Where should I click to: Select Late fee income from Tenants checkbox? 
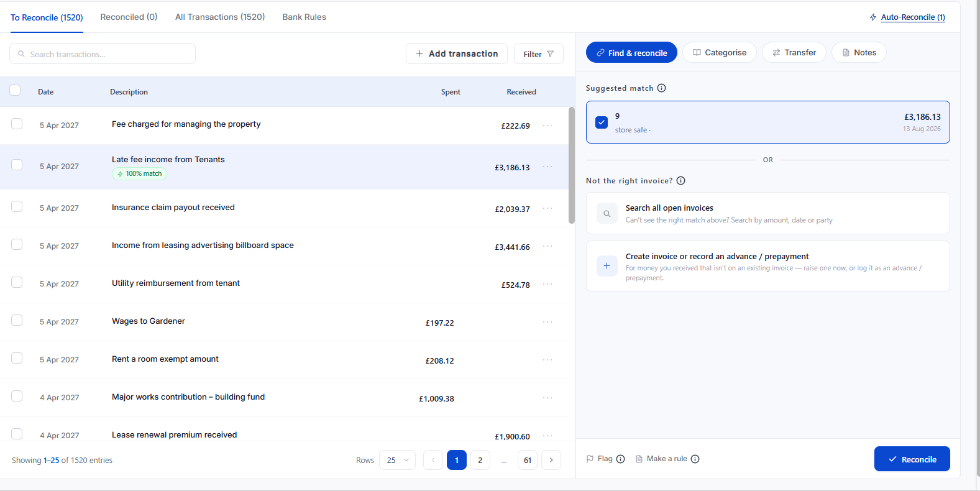pyautogui.click(x=17, y=165)
